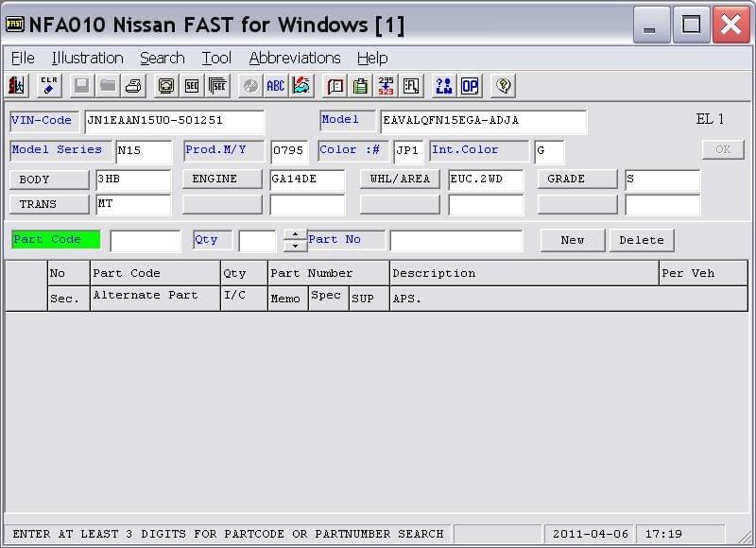Click the Part Number column header
Screen dimensions: 756x548
[x=328, y=273]
